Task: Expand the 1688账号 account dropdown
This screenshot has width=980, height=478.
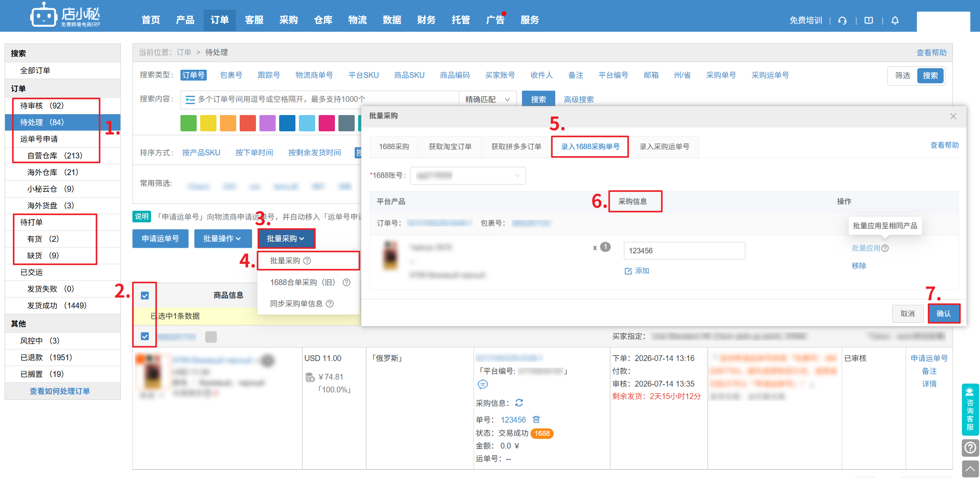Action: pos(468,175)
